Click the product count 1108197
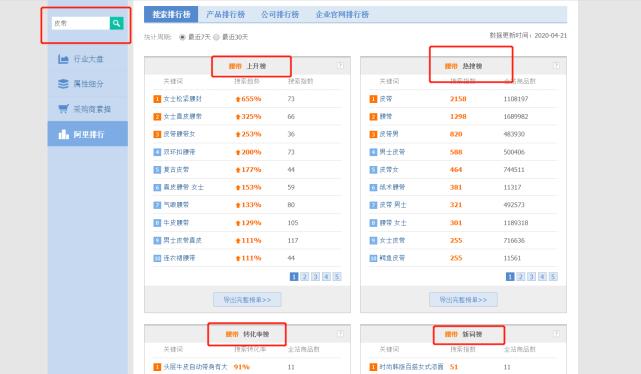This screenshot has width=641, height=374. [516, 99]
